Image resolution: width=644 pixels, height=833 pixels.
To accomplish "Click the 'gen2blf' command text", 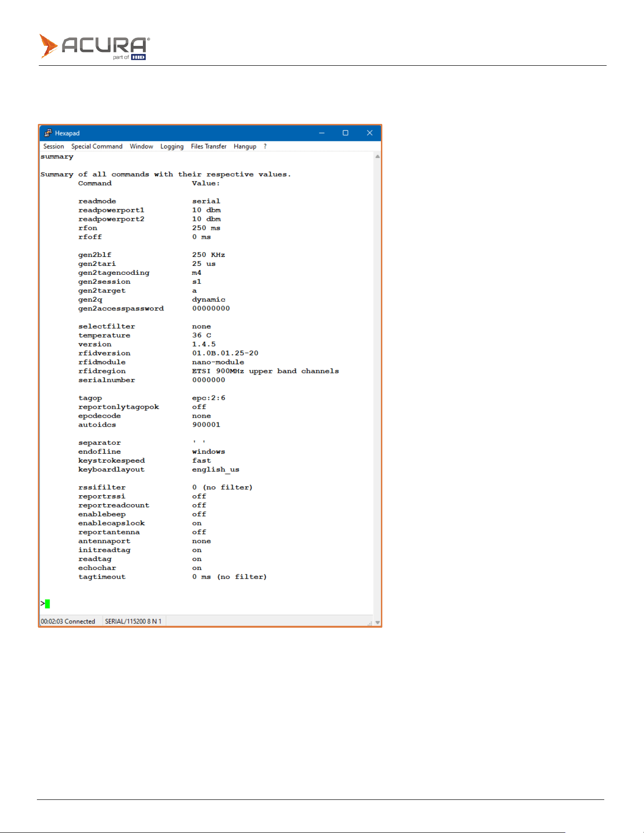I will point(95,255).
